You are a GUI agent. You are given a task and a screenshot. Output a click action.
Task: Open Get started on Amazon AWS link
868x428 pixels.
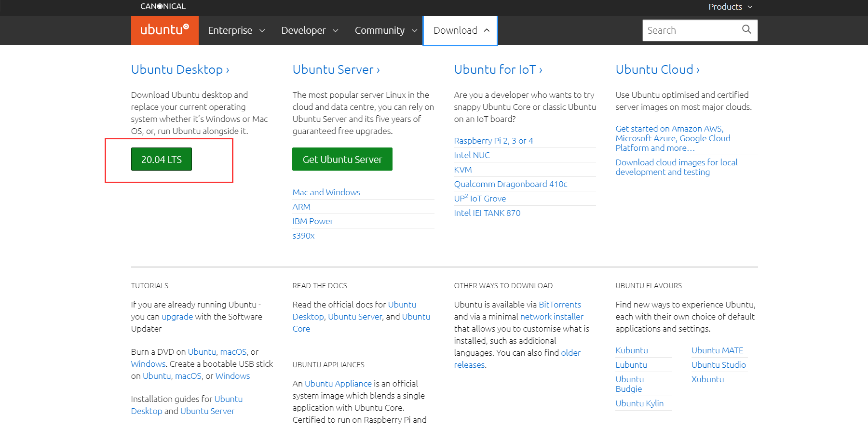click(x=673, y=138)
